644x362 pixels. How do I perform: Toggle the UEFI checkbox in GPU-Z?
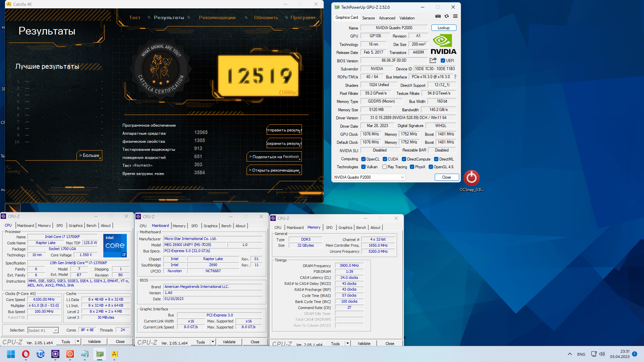(443, 61)
